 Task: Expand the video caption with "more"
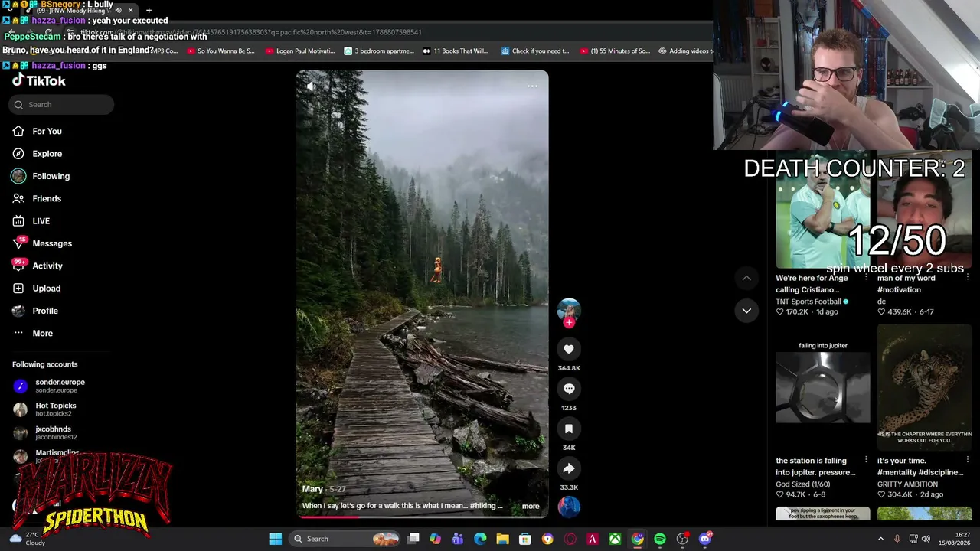pos(531,506)
